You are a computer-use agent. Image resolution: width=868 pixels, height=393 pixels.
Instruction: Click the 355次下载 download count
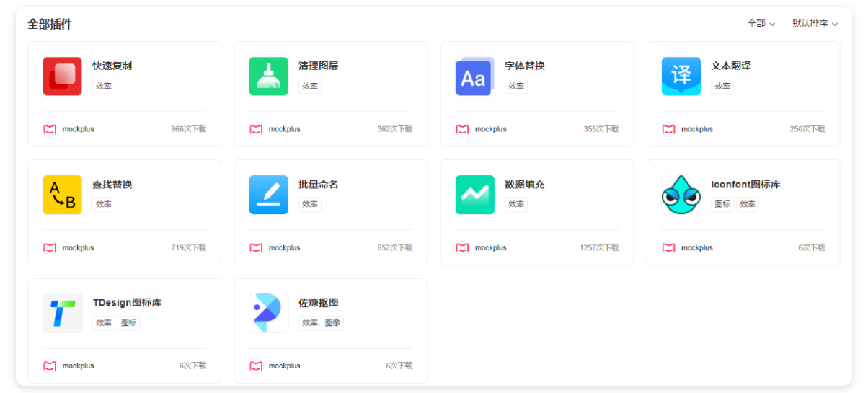pyautogui.click(x=601, y=129)
